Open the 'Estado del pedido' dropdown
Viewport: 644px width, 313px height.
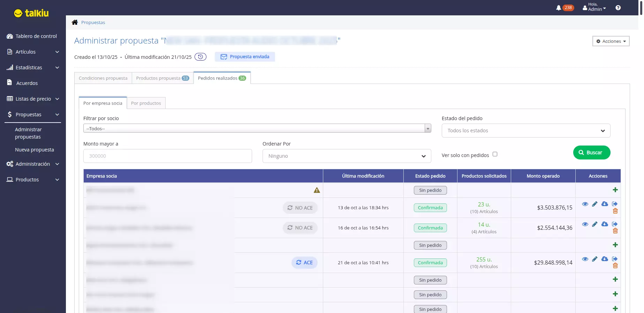[526, 131]
